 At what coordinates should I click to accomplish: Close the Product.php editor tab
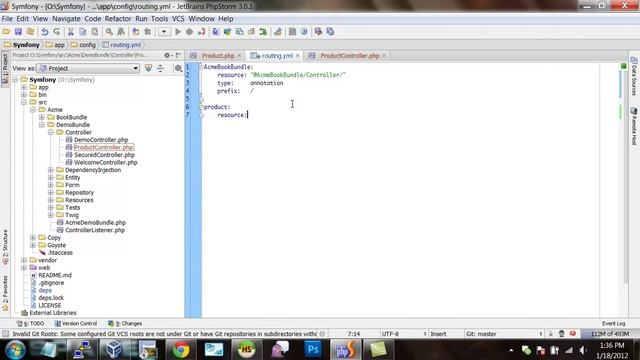click(239, 56)
